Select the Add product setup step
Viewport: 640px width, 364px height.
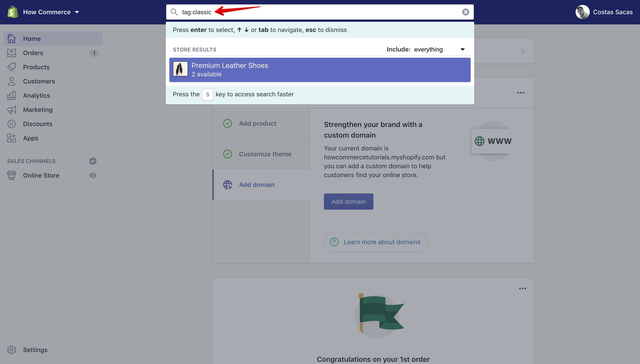tap(261, 123)
